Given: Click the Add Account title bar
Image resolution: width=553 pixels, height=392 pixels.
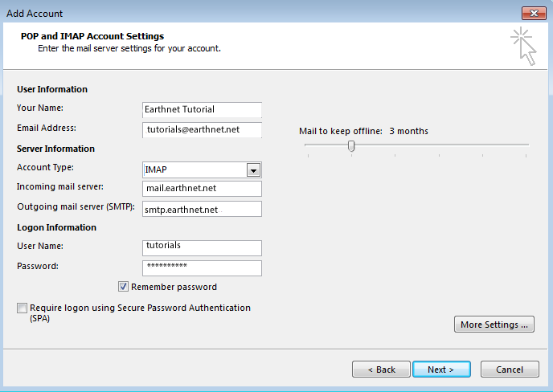Looking at the screenshot, I should 261,14.
